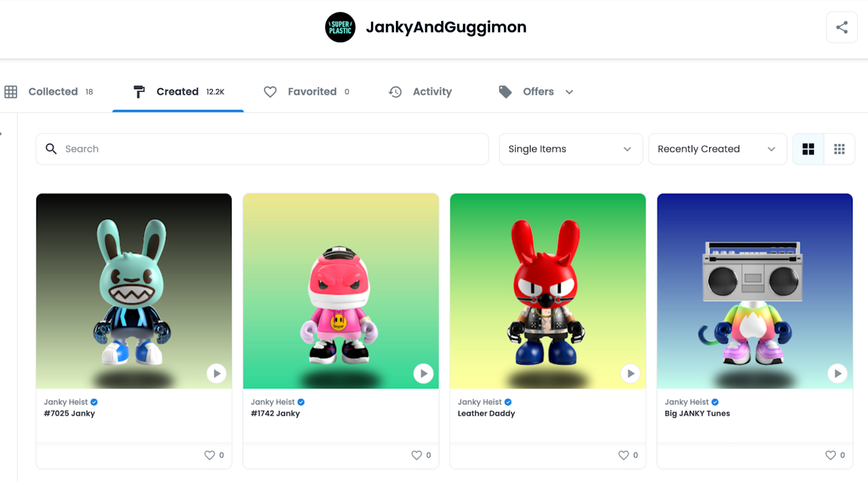Favorite the #1742 Janky item
This screenshot has height=481, width=868.
point(417,455)
